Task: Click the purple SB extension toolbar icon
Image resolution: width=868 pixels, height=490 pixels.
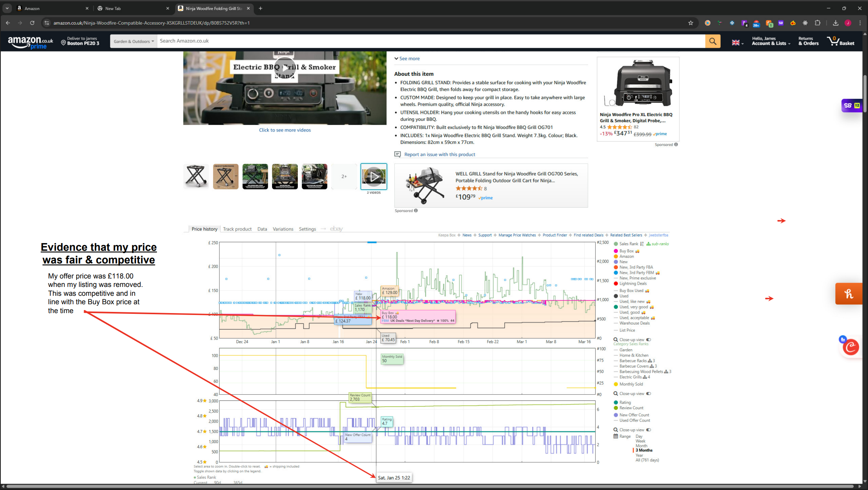Action: (x=781, y=23)
